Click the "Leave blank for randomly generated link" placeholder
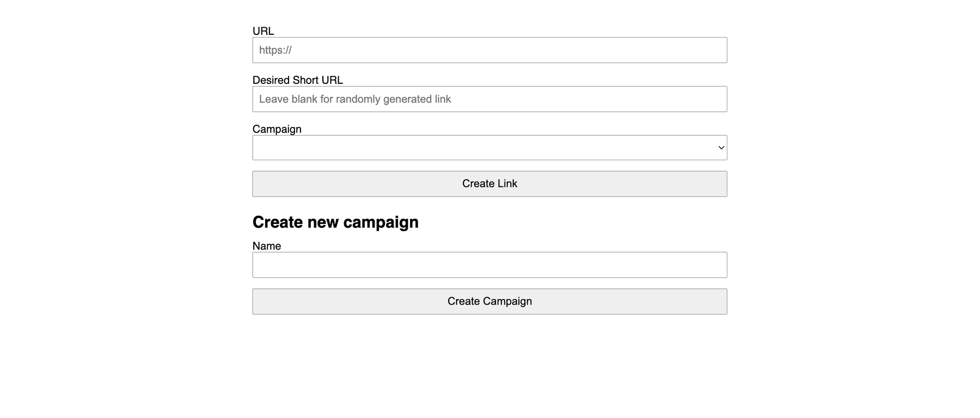The height and width of the screenshot is (418, 980). [x=355, y=99]
